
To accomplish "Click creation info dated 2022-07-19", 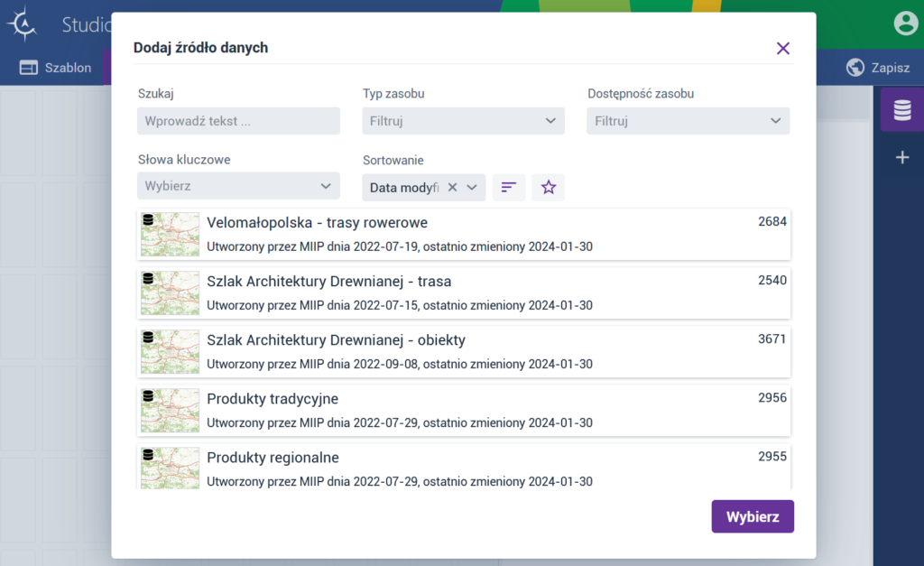I will 400,246.
